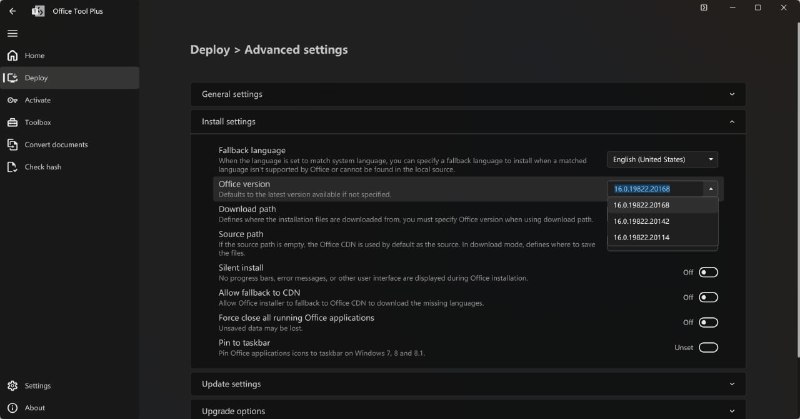Switch the Pin to taskbar toggle
Viewport: 800px width, 419px height.
point(708,348)
